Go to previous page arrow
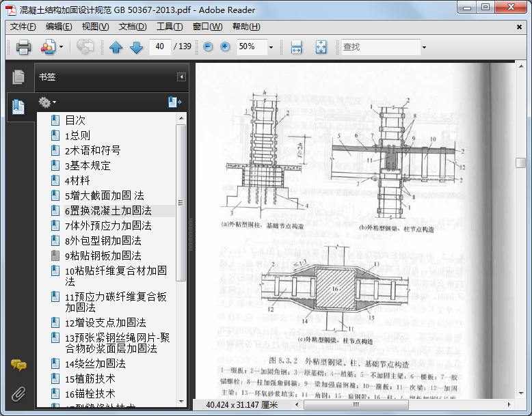Viewport: 532px width, 416px height. [116, 47]
